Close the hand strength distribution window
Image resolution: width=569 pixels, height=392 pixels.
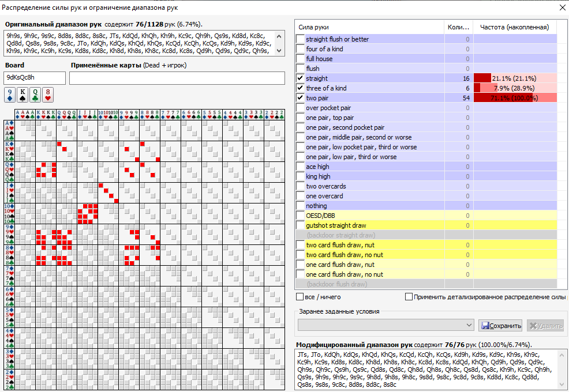pyautogui.click(x=562, y=7)
